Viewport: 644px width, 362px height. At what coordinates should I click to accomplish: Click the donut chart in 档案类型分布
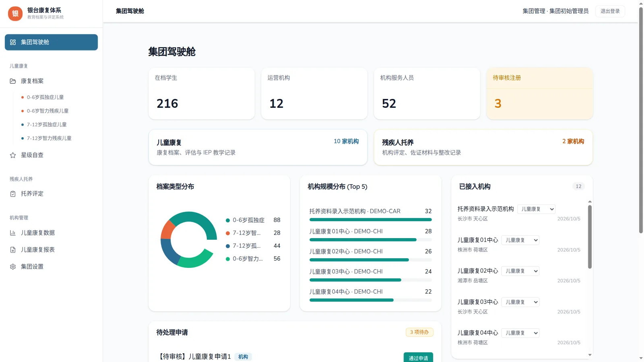[189, 240]
